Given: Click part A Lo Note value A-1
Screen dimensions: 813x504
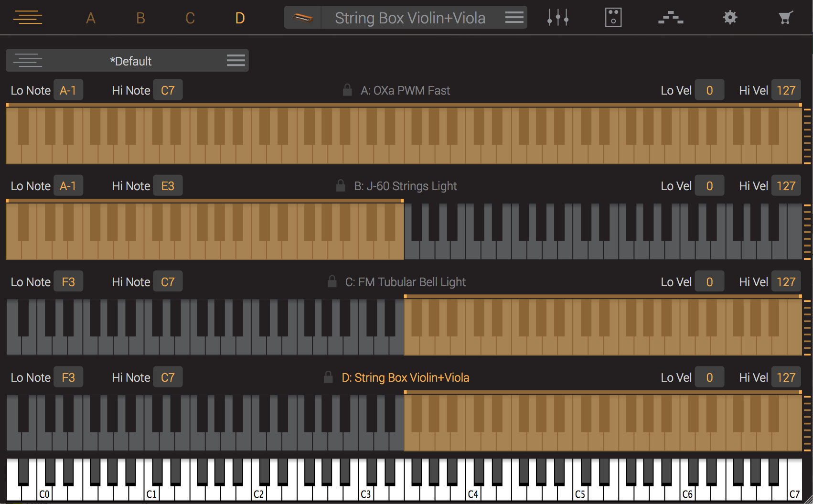Looking at the screenshot, I should coord(68,90).
